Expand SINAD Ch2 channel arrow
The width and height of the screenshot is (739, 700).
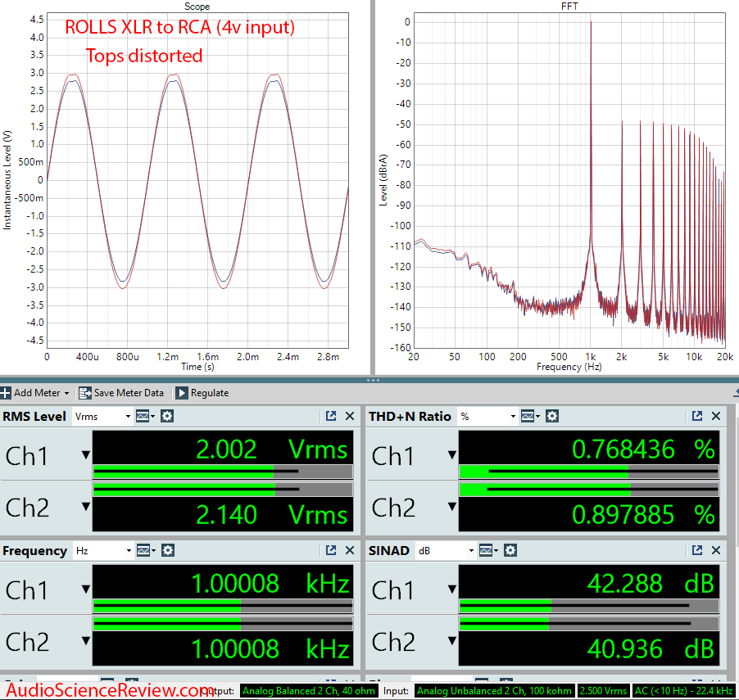[452, 641]
